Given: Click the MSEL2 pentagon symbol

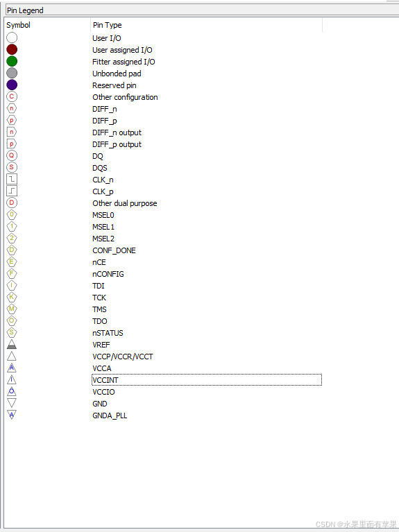Looking at the screenshot, I should coord(12,238).
